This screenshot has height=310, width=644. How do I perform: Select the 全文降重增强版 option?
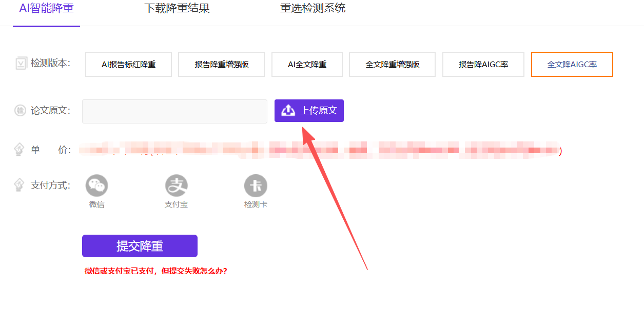click(x=392, y=65)
